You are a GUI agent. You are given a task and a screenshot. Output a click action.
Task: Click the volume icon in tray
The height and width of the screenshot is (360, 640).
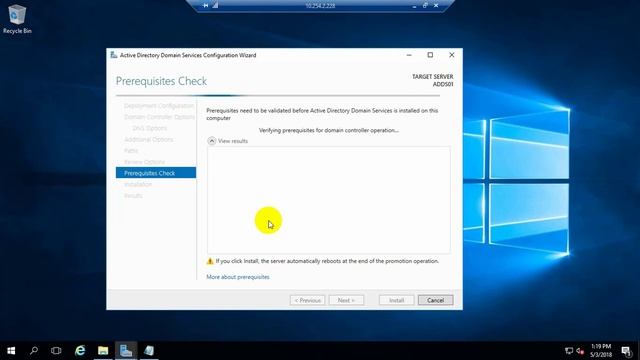(x=580, y=351)
